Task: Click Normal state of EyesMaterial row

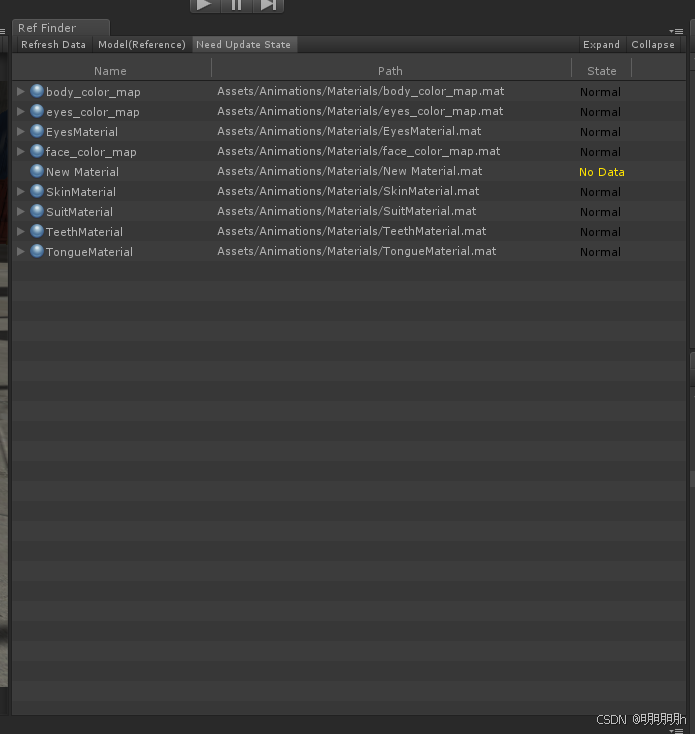Action: (600, 132)
